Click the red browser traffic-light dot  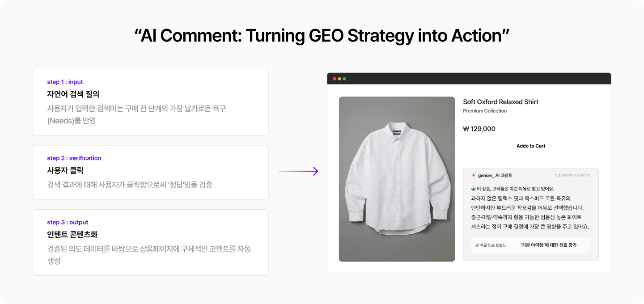pos(334,78)
